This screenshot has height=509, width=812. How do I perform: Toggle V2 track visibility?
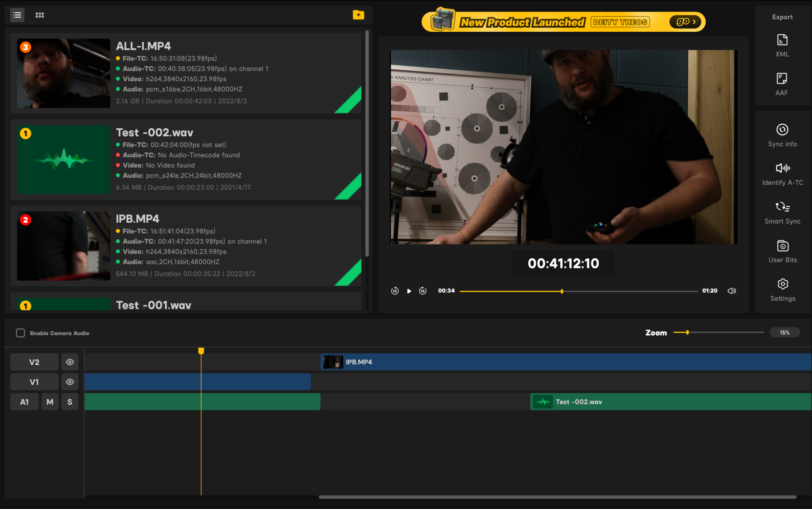tap(70, 362)
